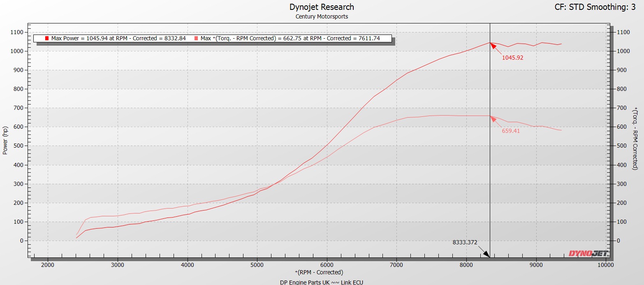The image size is (644, 285).
Task: Click the pink arrow marker on torque curve
Action: point(493,119)
